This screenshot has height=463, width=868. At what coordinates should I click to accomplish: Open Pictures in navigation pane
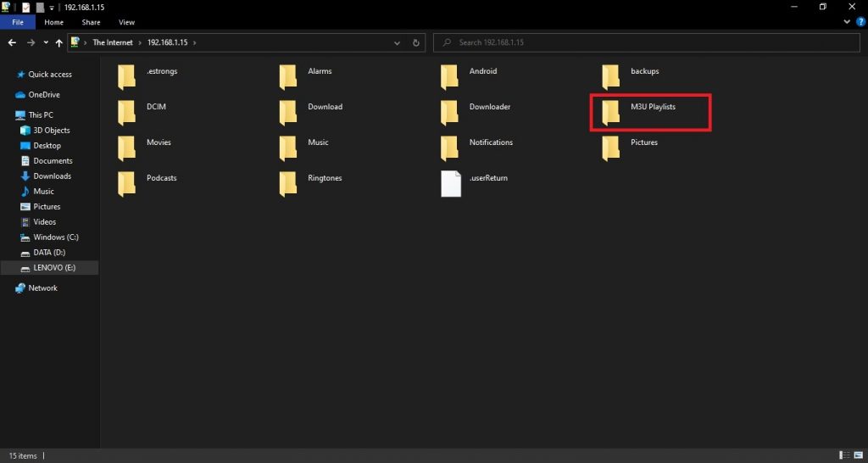(47, 207)
